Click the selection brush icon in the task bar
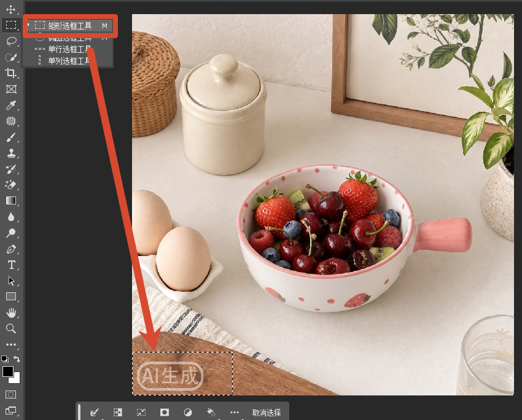The image size is (522, 420). click(95, 413)
